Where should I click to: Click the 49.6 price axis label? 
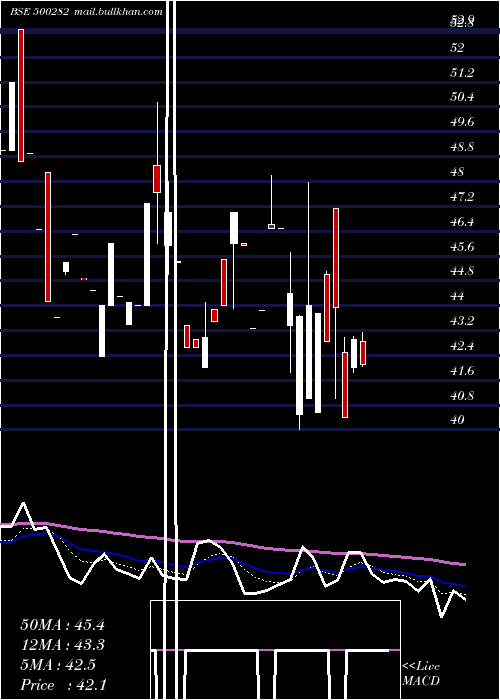tap(462, 122)
